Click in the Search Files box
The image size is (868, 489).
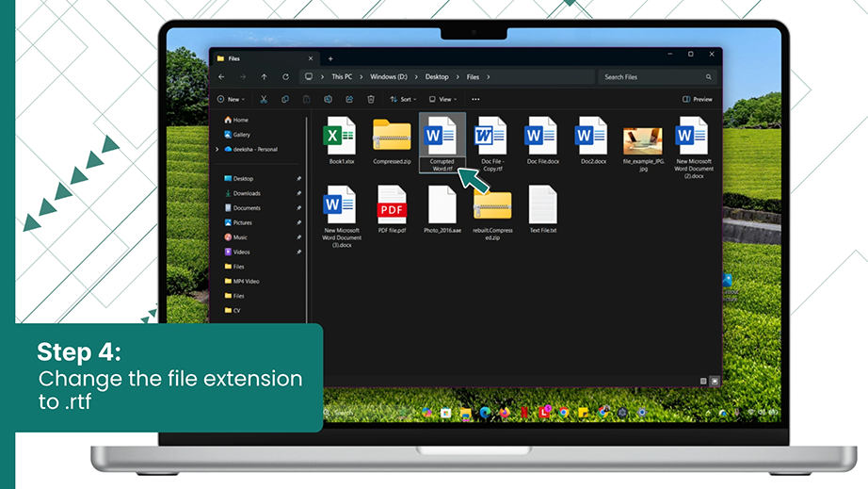[657, 77]
